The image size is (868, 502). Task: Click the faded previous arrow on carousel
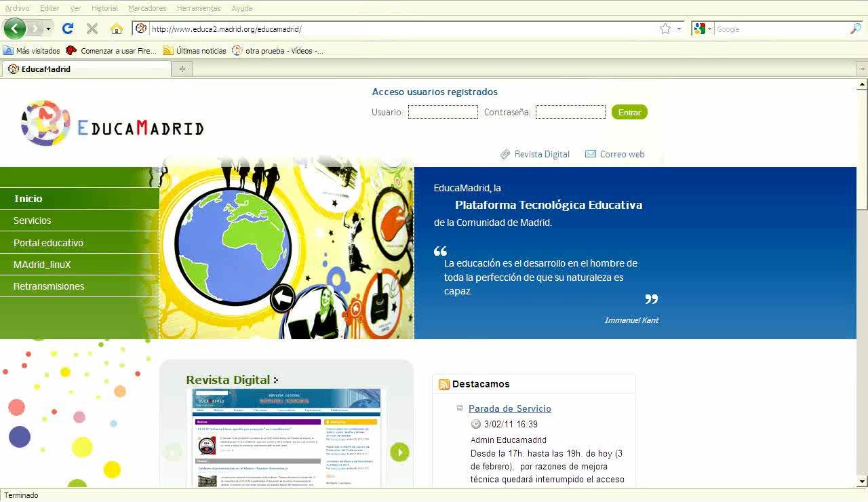tap(173, 452)
